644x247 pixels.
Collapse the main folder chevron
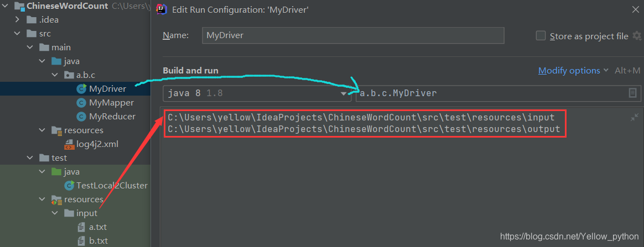coord(29,47)
